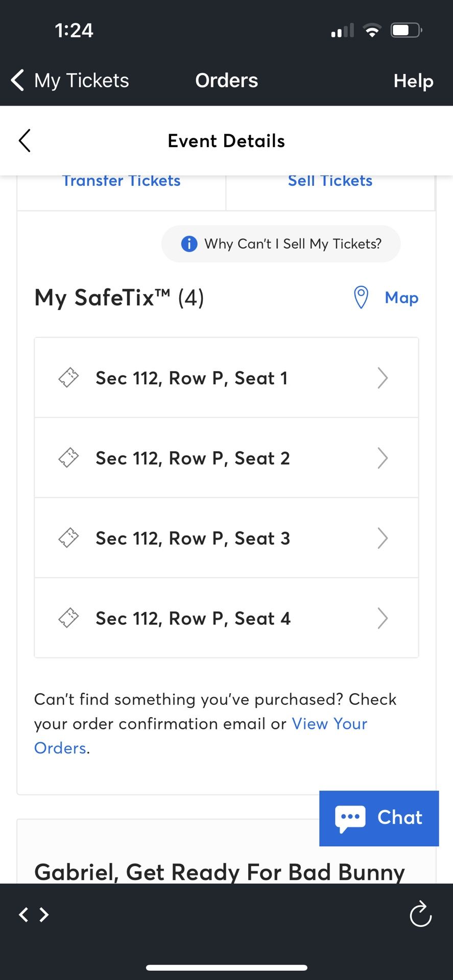This screenshot has height=980, width=453.
Task: Tap the ticket icon for Seat 2
Action: [x=68, y=458]
